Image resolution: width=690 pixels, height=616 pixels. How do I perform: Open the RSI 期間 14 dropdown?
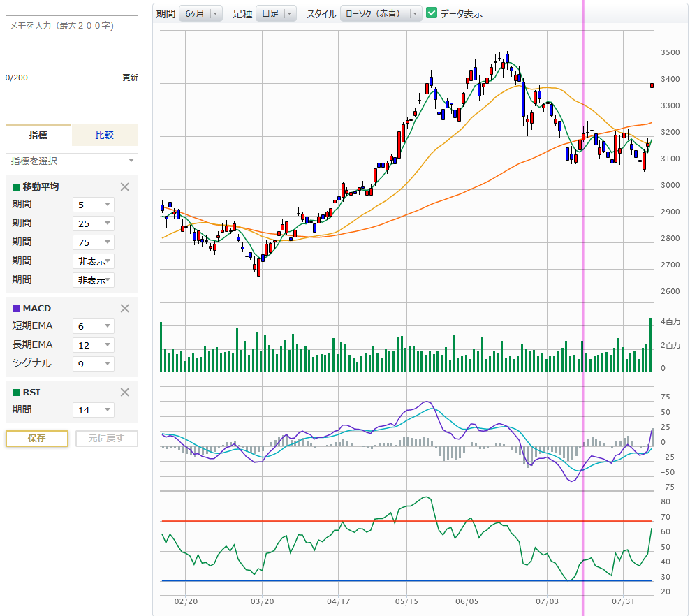93,410
